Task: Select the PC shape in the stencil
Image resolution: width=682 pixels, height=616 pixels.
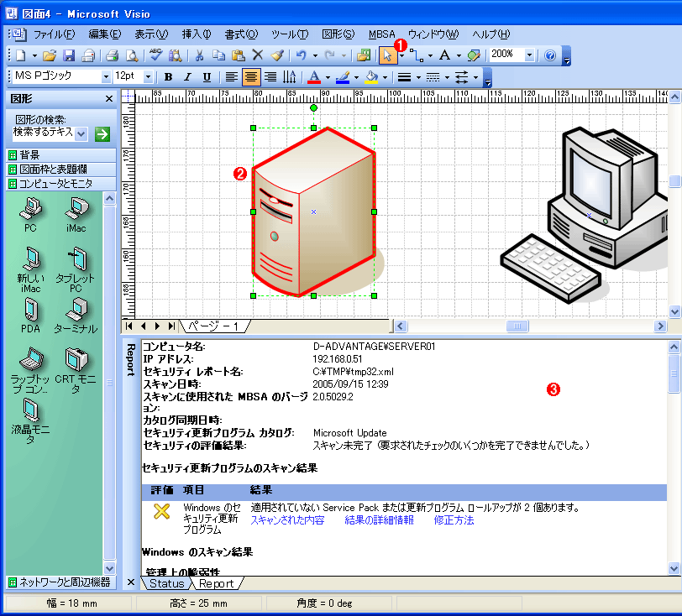Action: tap(30, 215)
